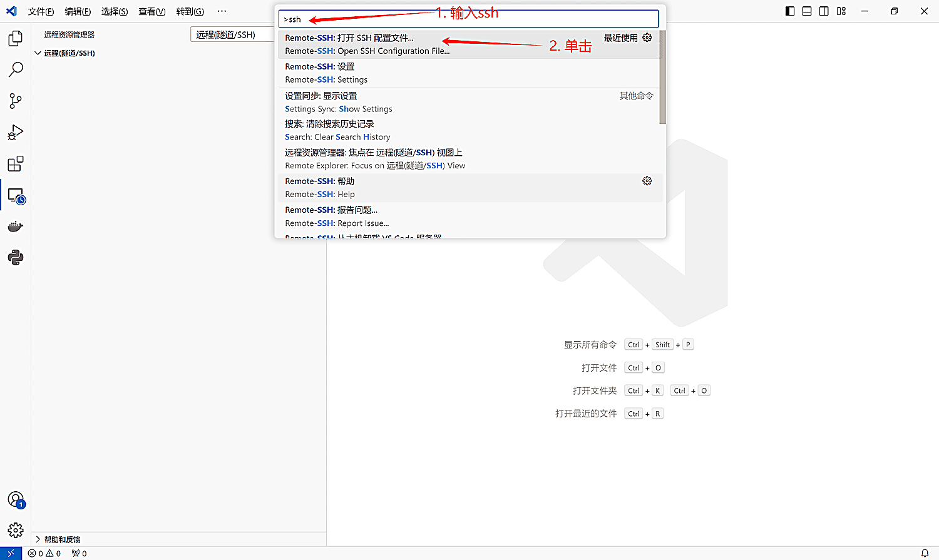Open the Explorer view in activity bar
Image resolution: width=939 pixels, height=560 pixels.
(16, 39)
